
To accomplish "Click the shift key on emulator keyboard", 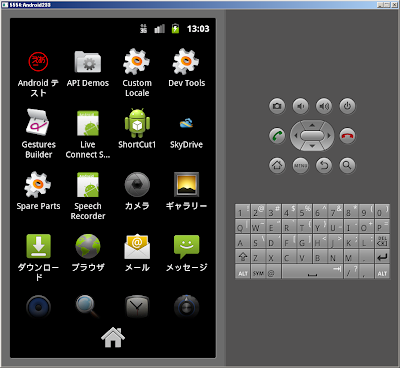I will point(243,257).
